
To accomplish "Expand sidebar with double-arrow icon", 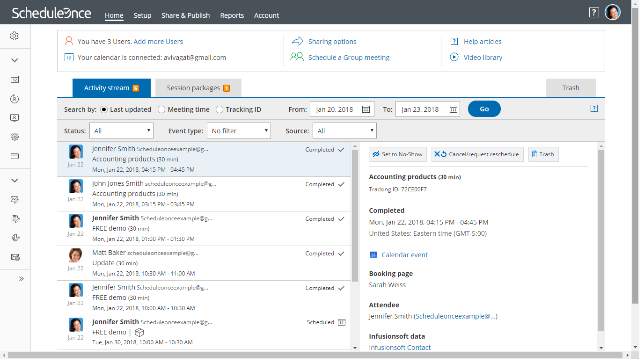I will (x=22, y=279).
